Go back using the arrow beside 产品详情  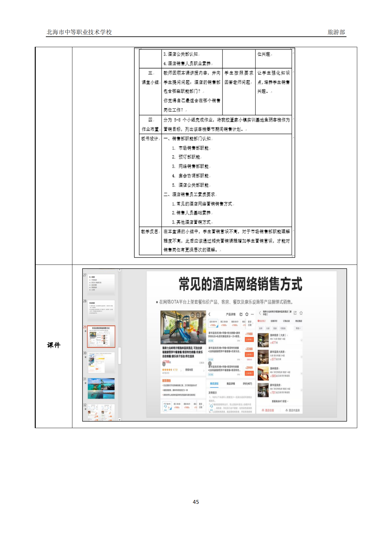[x=209, y=314]
